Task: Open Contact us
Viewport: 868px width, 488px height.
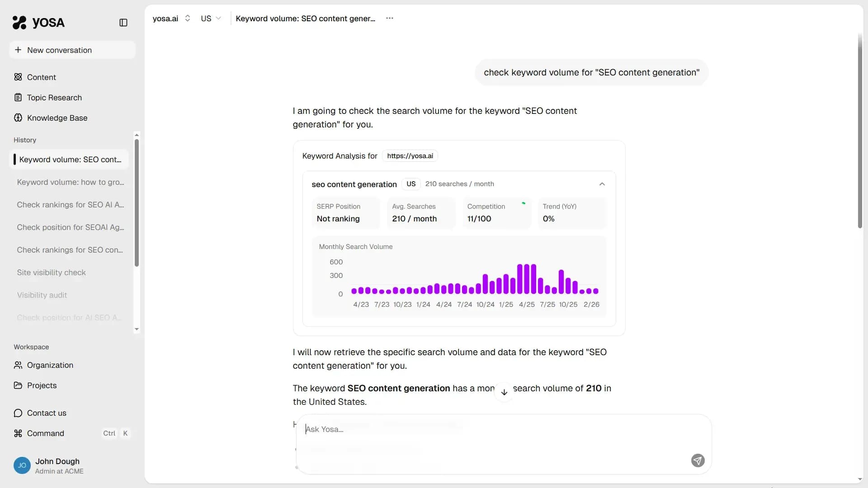Action: point(72,413)
